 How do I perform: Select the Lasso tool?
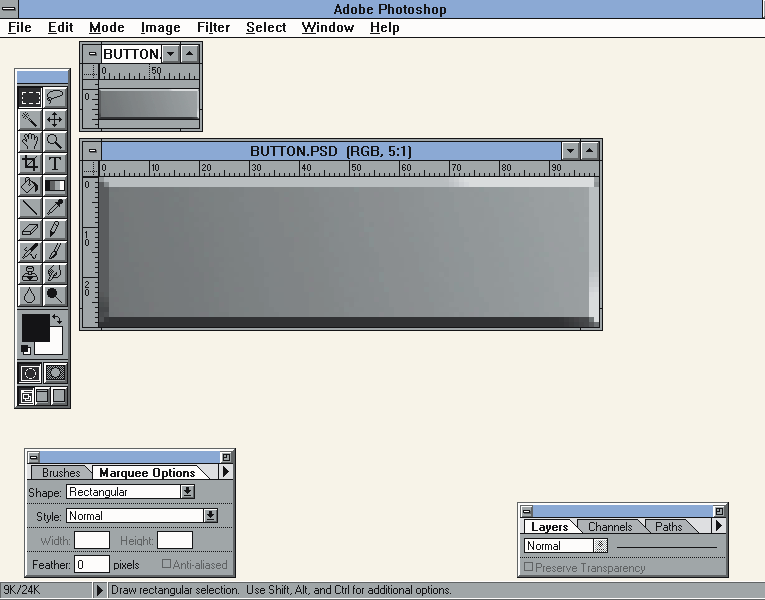click(55, 98)
